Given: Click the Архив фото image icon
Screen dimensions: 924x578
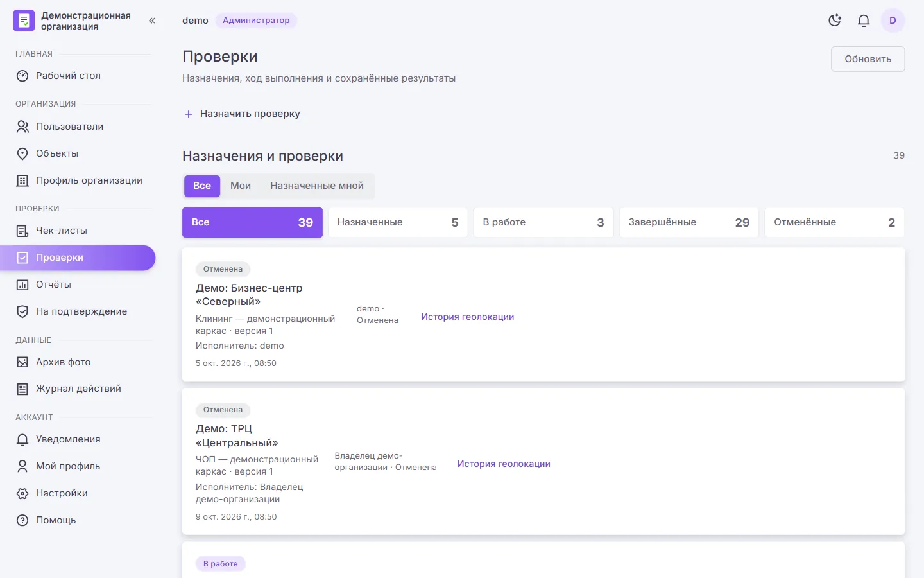Looking at the screenshot, I should tap(22, 362).
